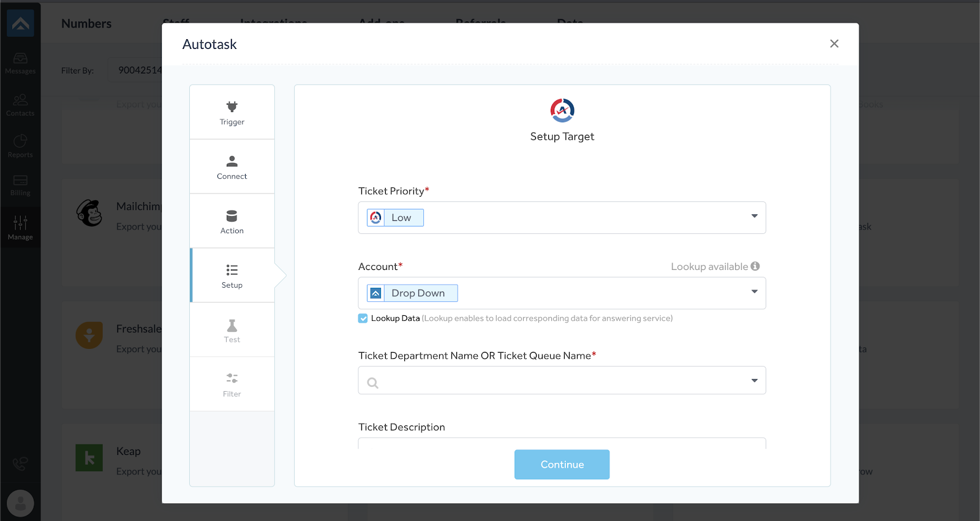Open Billing in the left sidebar
This screenshot has width=980, height=521.
click(20, 186)
